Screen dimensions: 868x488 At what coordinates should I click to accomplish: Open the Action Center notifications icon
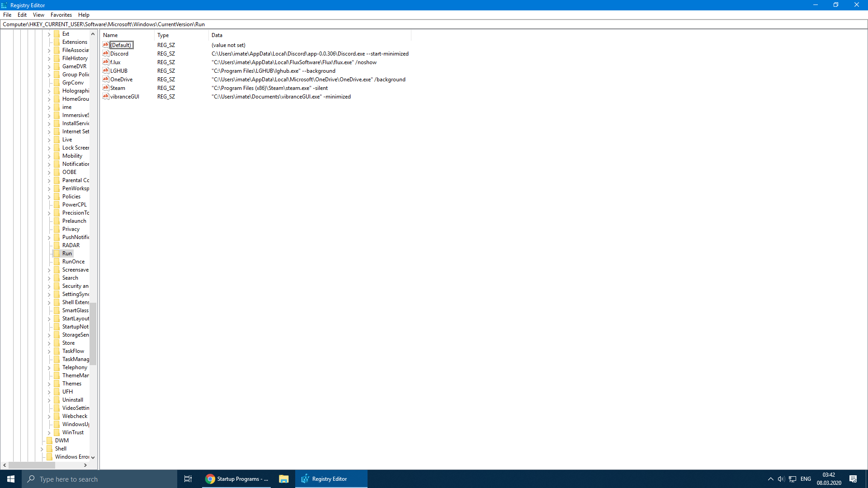[853, 479]
